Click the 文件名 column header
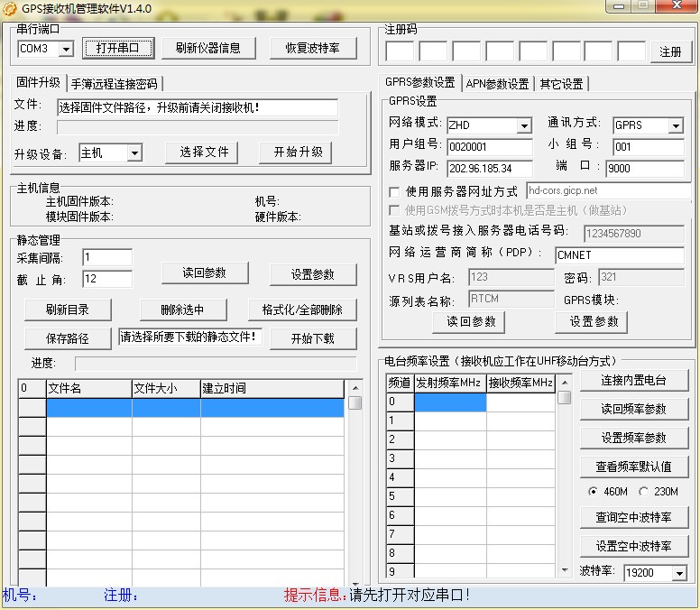The width and height of the screenshot is (700, 610). (x=89, y=388)
